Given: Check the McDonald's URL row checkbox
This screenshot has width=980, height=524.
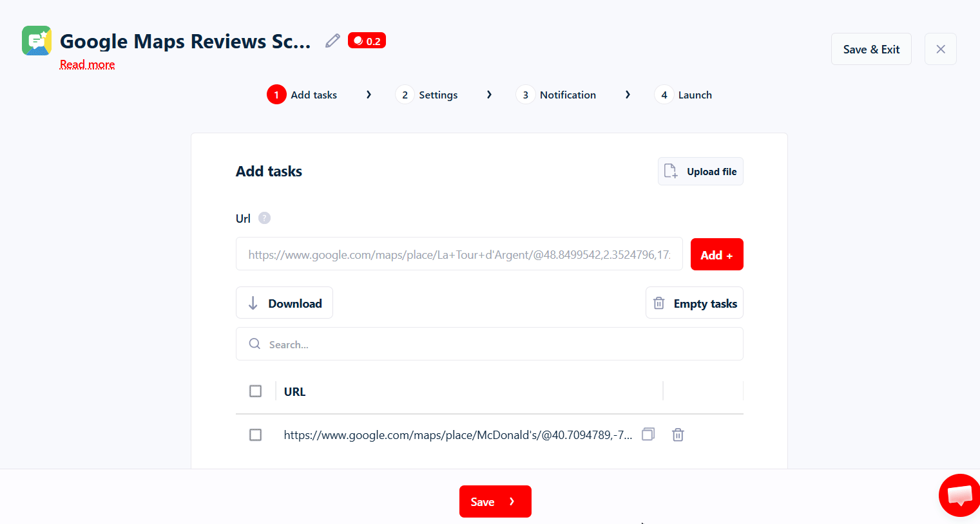Looking at the screenshot, I should [255, 435].
